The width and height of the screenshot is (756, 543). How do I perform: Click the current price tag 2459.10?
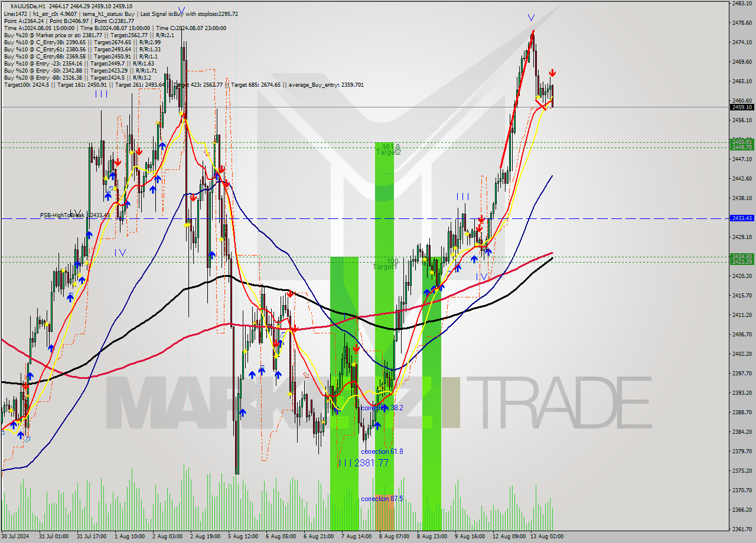coord(742,107)
